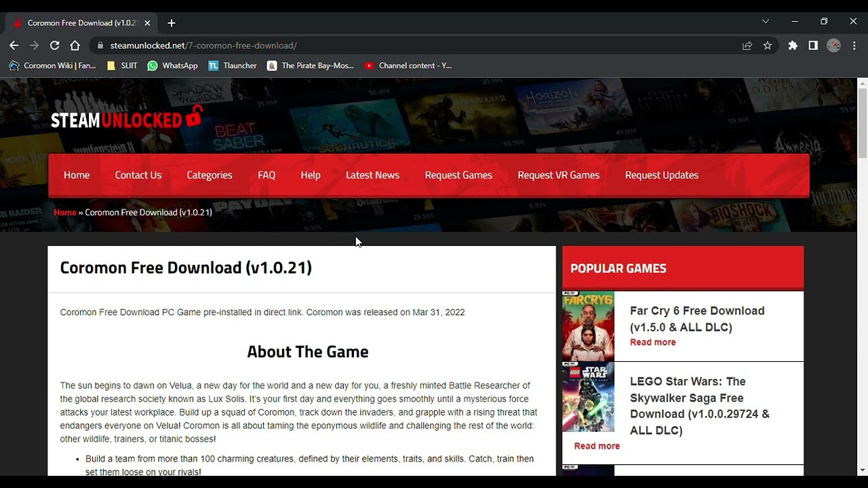Open the Help page
Screen dimensions: 868x488
click(x=311, y=175)
